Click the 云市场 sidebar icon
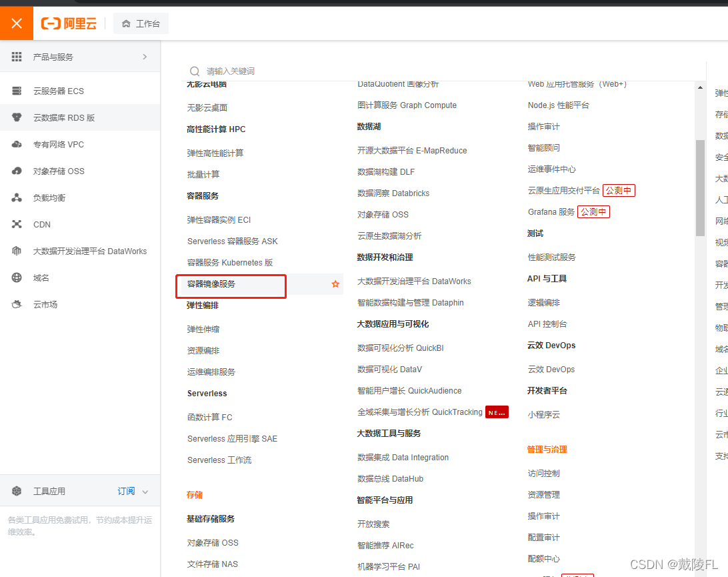This screenshot has width=728, height=577. [17, 304]
